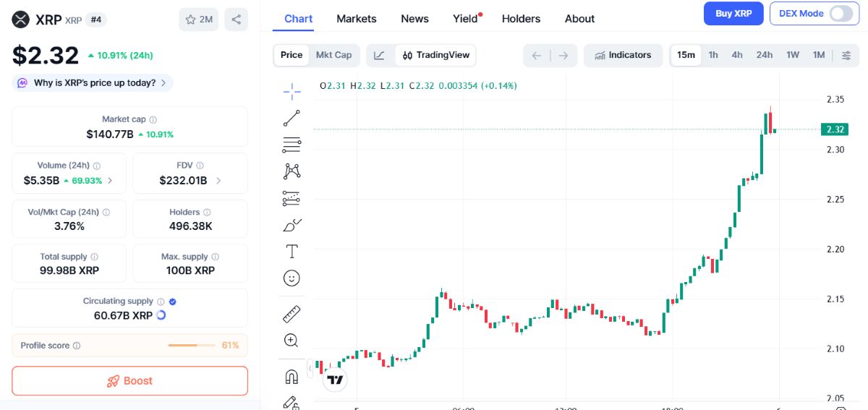Undo the last chart action

coord(537,55)
